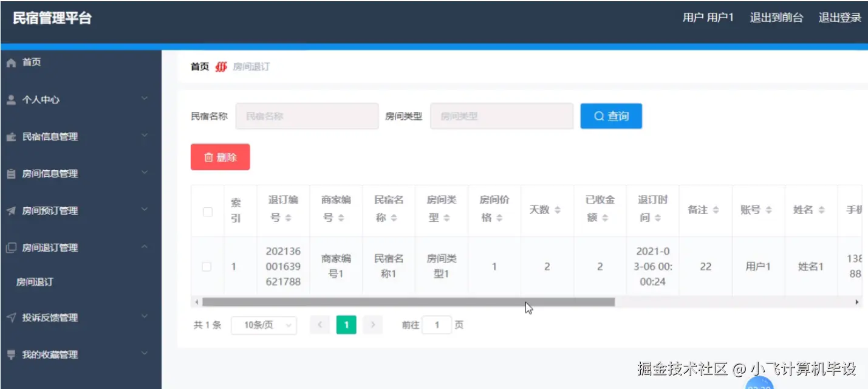868x389 pixels.
Task: Click the sort arrows on 房间价格 column
Action: [x=500, y=218]
